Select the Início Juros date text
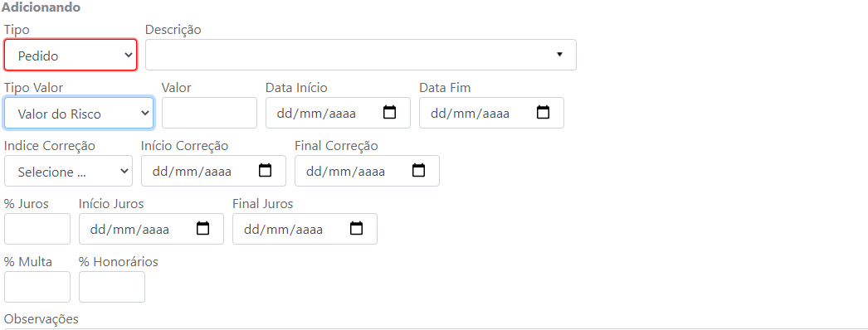 [x=129, y=230]
